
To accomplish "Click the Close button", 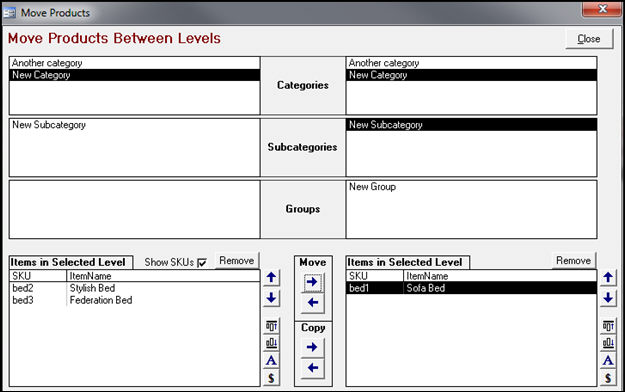I will tap(589, 39).
